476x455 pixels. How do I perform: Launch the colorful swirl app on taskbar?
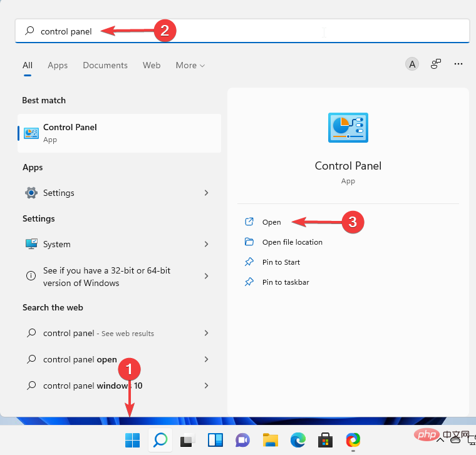coord(353,440)
